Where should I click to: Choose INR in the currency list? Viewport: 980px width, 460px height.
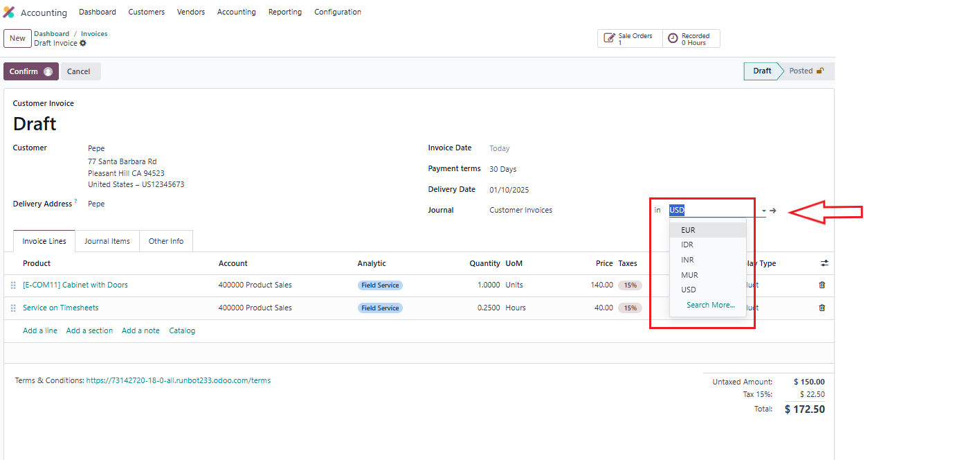tap(687, 260)
